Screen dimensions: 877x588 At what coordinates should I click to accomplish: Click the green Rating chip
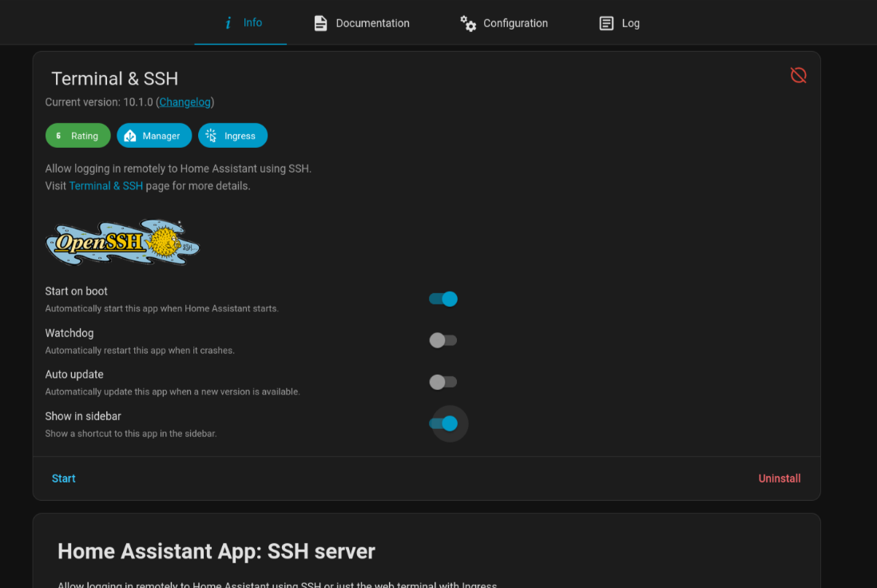coord(77,135)
